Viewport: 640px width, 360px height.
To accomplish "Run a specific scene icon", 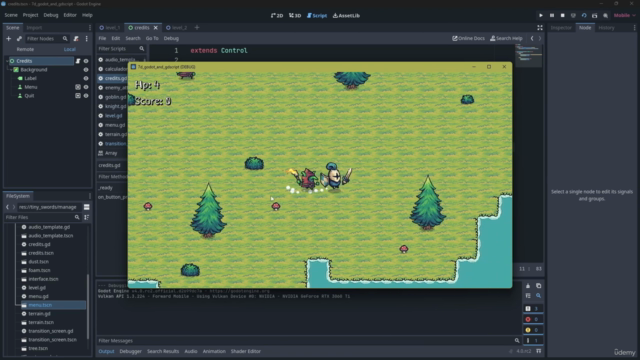I will [x=594, y=16].
